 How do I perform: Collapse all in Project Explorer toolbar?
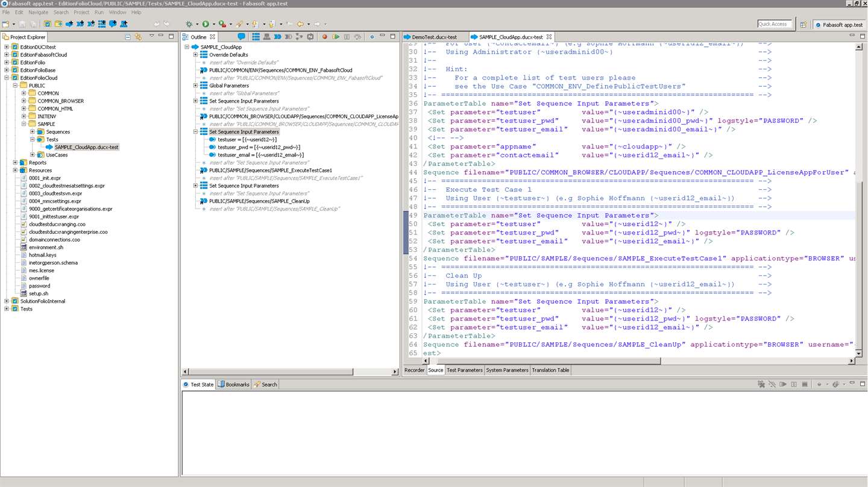pyautogui.click(x=128, y=37)
